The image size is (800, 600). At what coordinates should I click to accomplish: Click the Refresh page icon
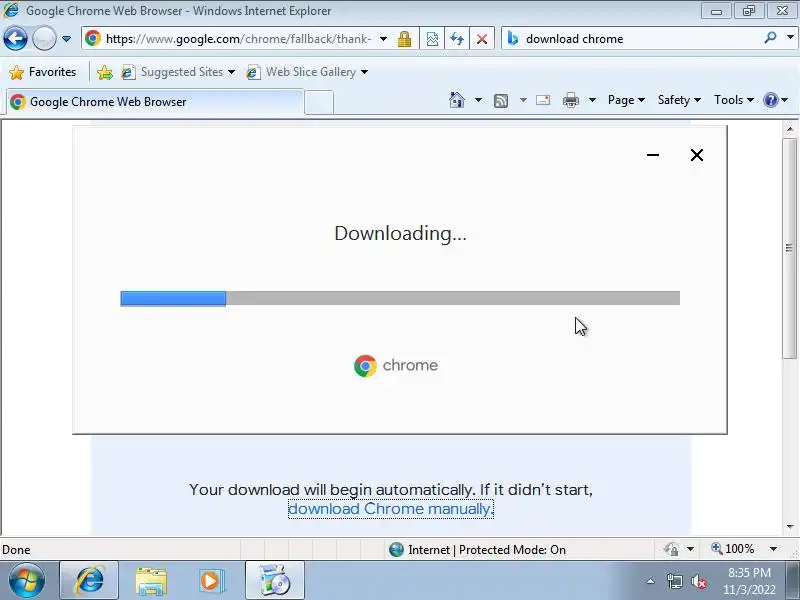tap(457, 39)
